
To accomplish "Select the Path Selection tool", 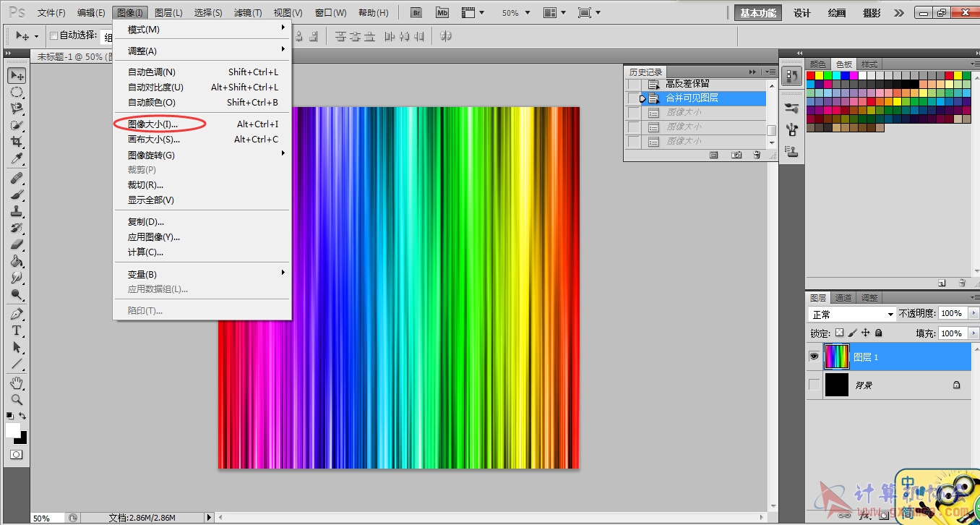I will point(17,348).
